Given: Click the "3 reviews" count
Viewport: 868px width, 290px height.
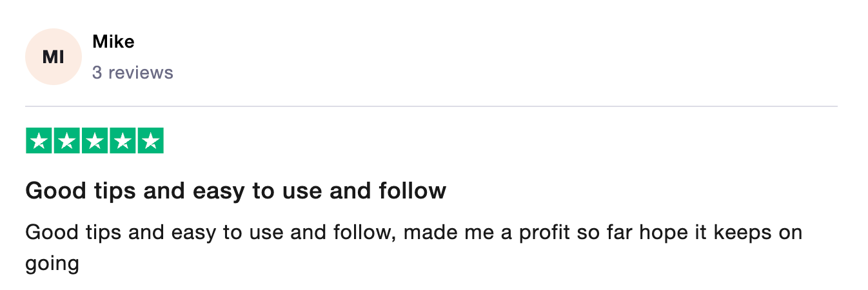Looking at the screenshot, I should 133,72.
